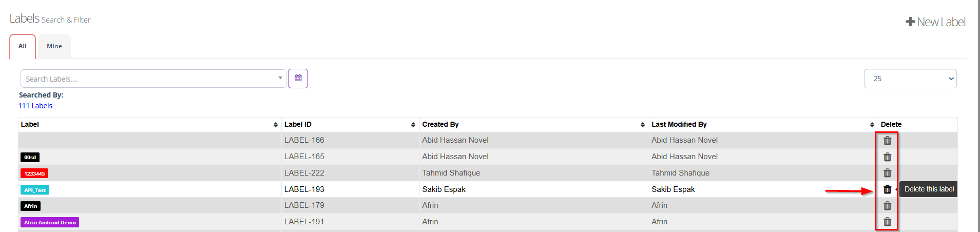Click the 111 Labels link

[35, 106]
